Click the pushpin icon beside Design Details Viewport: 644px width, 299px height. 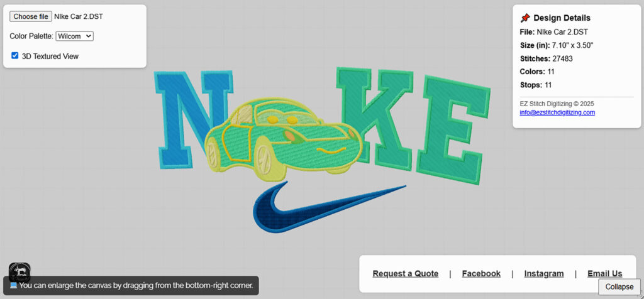tap(525, 18)
